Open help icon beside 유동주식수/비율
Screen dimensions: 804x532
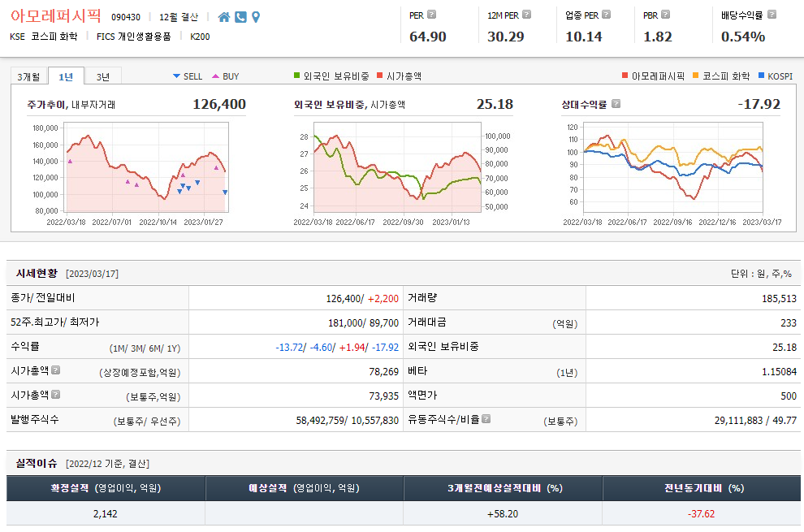pos(486,418)
